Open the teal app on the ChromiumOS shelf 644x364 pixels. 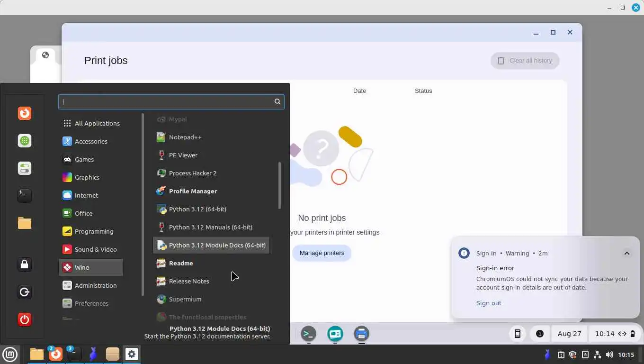click(335, 334)
